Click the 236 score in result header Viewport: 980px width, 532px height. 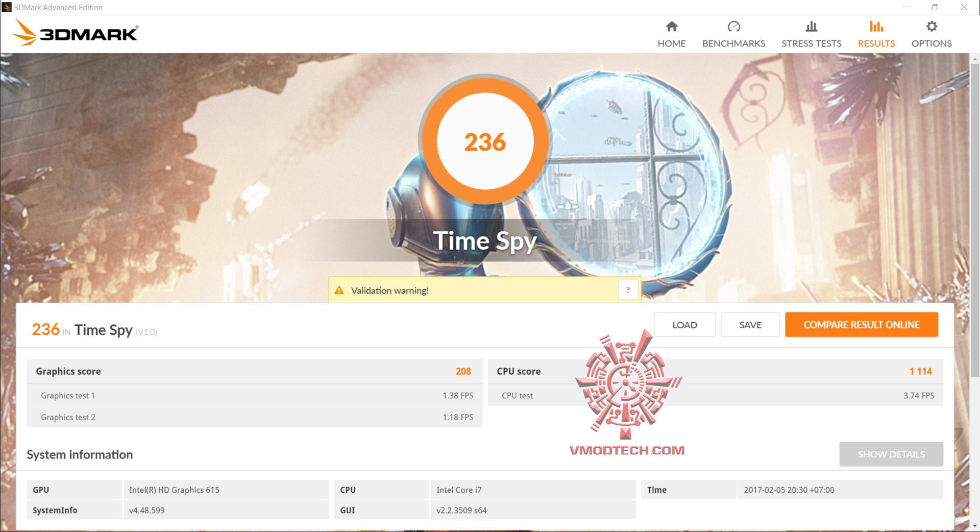click(x=46, y=329)
